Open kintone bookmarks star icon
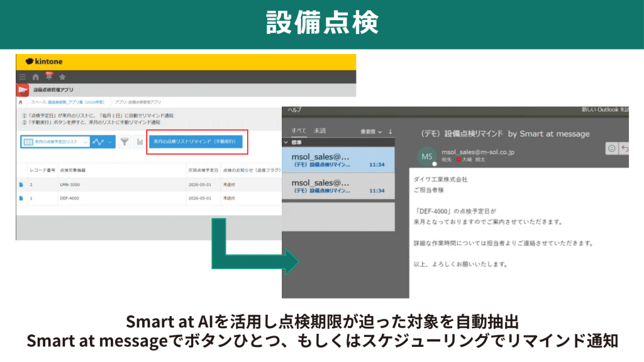This screenshot has width=644, height=362. [62, 77]
